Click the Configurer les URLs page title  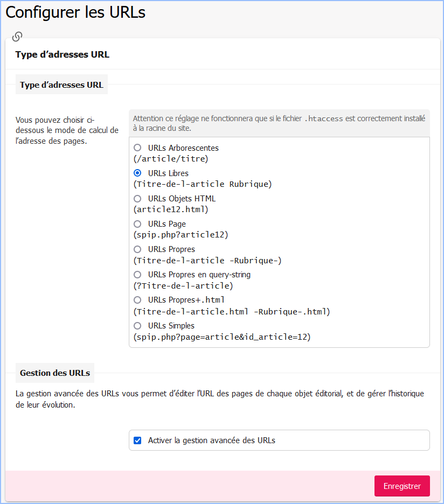coord(75,12)
